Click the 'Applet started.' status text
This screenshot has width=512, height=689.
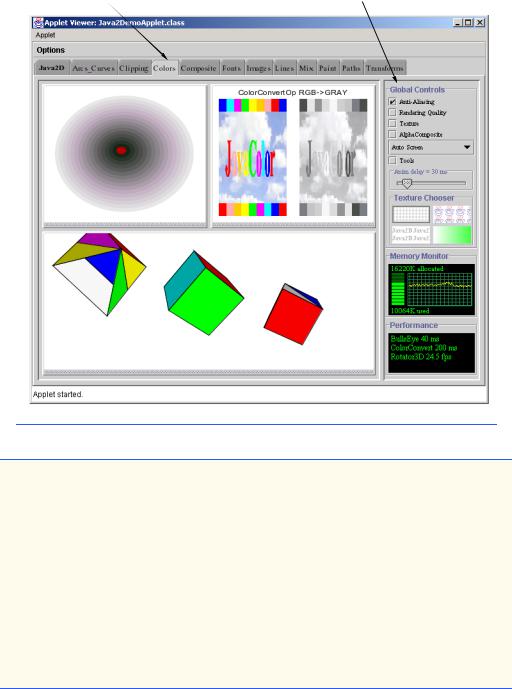tap(58, 395)
